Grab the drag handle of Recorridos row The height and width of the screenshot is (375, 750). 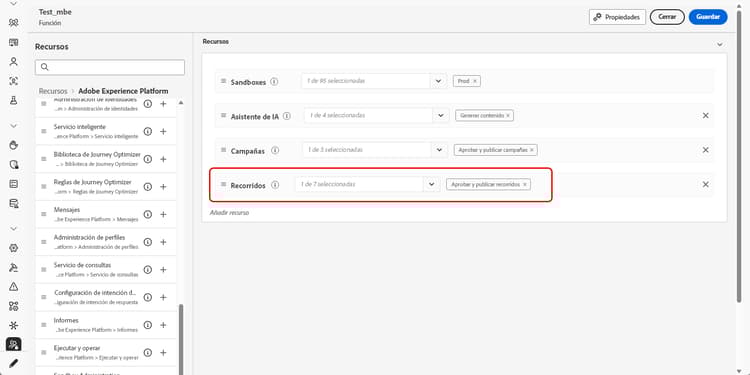(223, 185)
